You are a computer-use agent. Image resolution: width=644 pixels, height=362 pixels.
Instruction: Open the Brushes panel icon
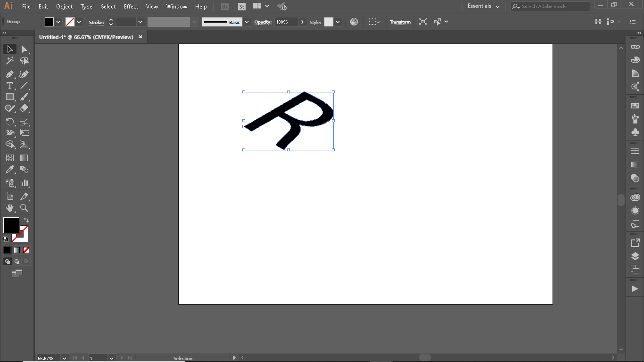[635, 119]
